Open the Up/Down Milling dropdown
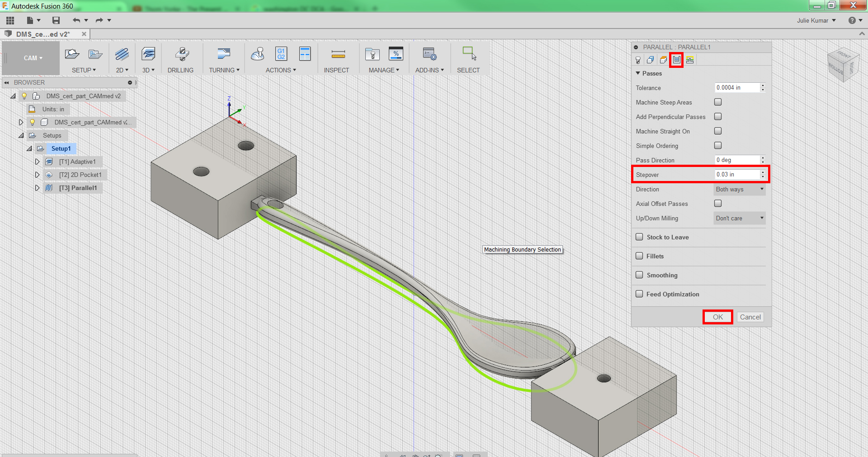This screenshot has width=868, height=457. click(x=740, y=219)
